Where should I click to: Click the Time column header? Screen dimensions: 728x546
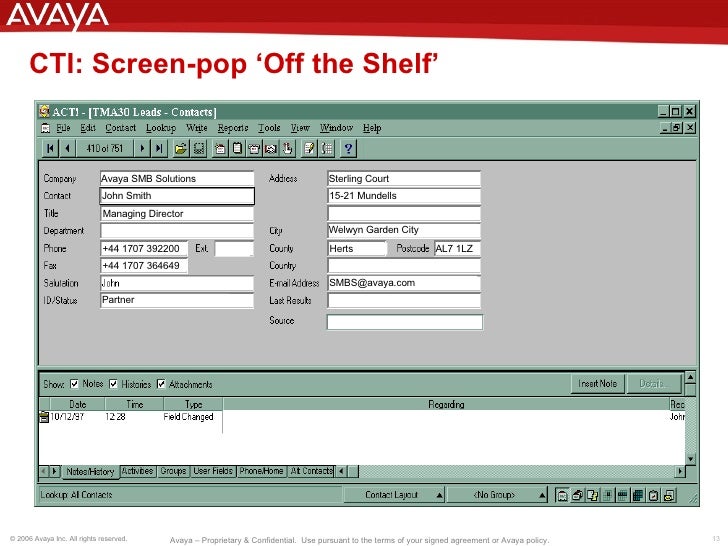coord(135,404)
